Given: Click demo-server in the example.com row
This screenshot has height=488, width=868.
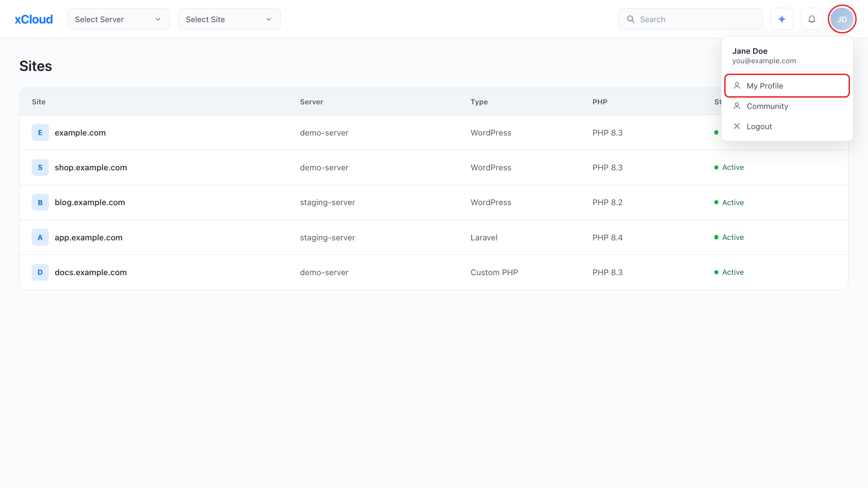Looking at the screenshot, I should tap(324, 133).
